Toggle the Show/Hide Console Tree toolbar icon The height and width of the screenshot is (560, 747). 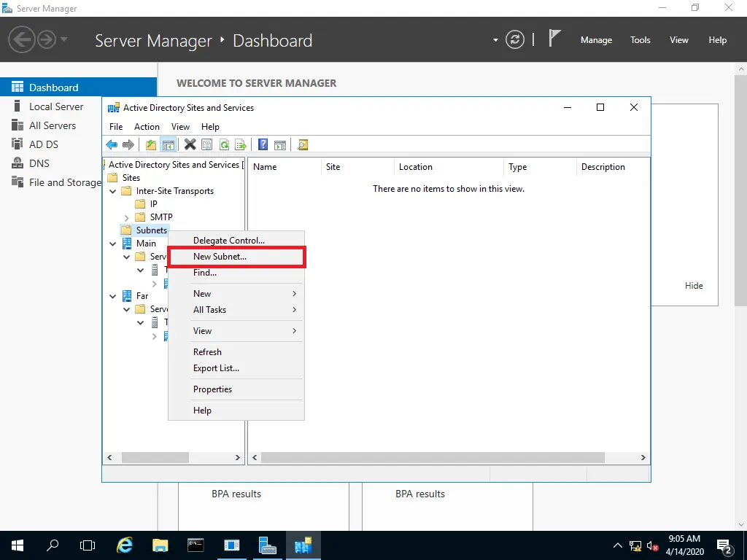[168, 144]
